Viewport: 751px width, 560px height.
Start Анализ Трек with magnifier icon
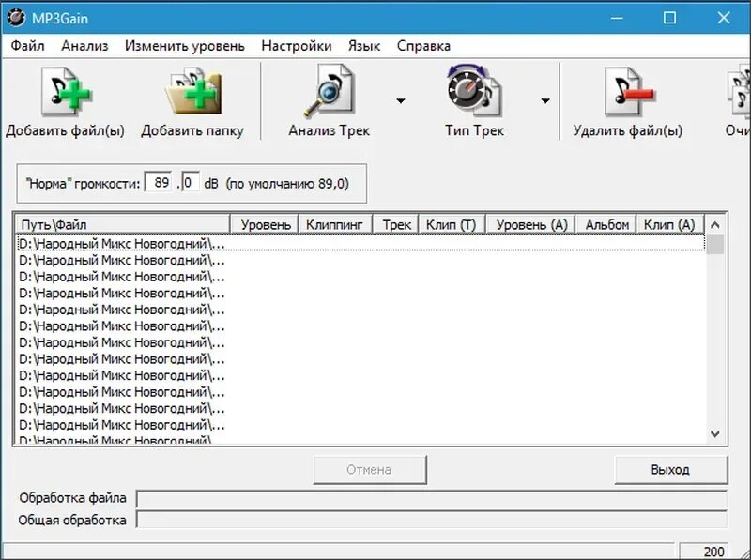[330, 91]
